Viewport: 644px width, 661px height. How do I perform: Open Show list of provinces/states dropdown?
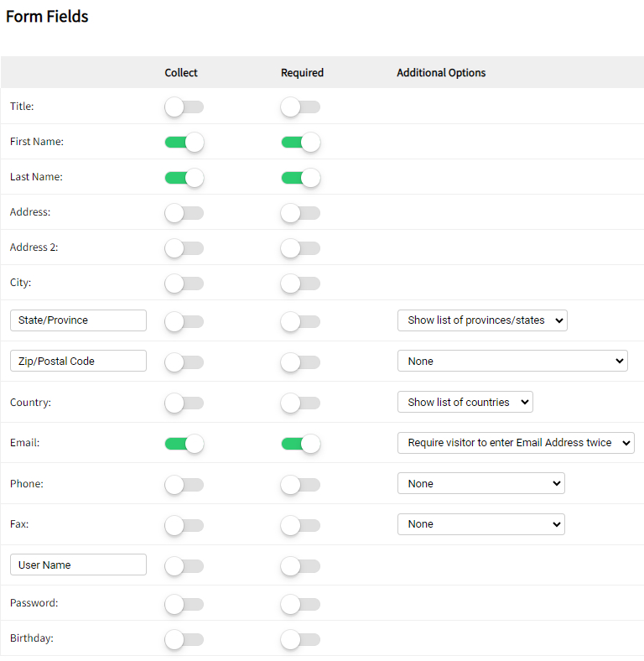(482, 320)
